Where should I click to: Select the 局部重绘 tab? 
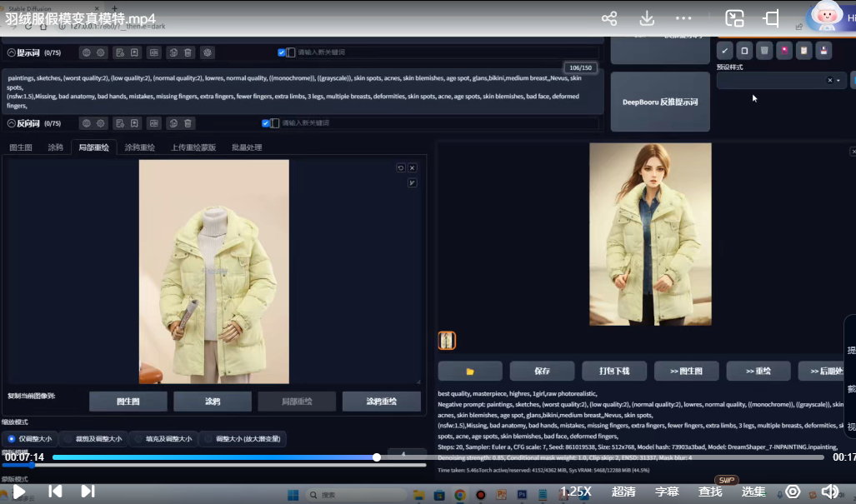coord(94,147)
